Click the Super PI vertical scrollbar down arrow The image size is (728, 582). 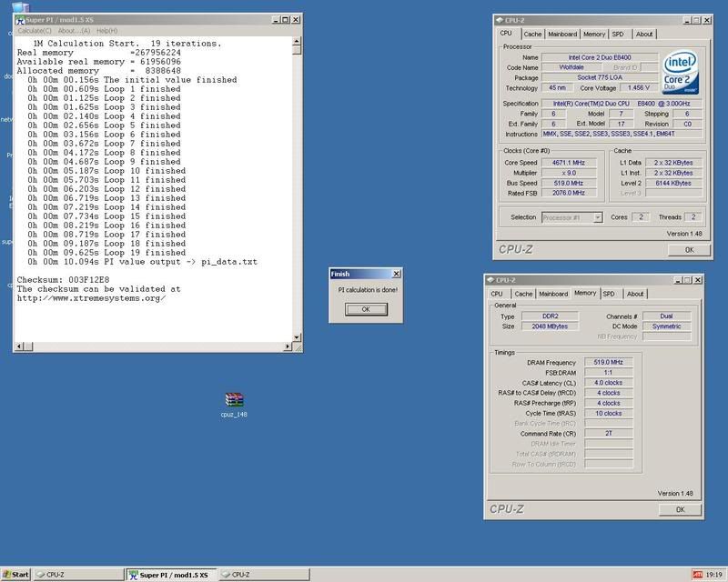tap(297, 337)
